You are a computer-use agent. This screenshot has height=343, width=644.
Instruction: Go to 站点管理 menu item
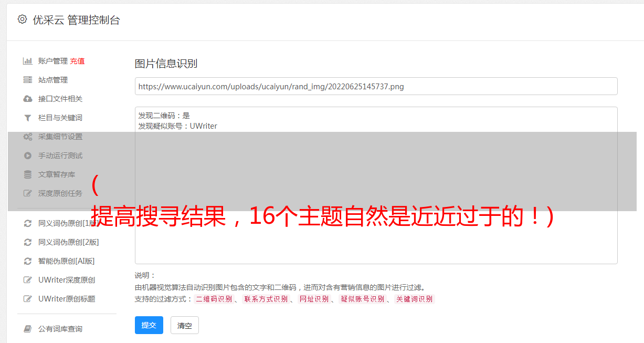click(53, 80)
